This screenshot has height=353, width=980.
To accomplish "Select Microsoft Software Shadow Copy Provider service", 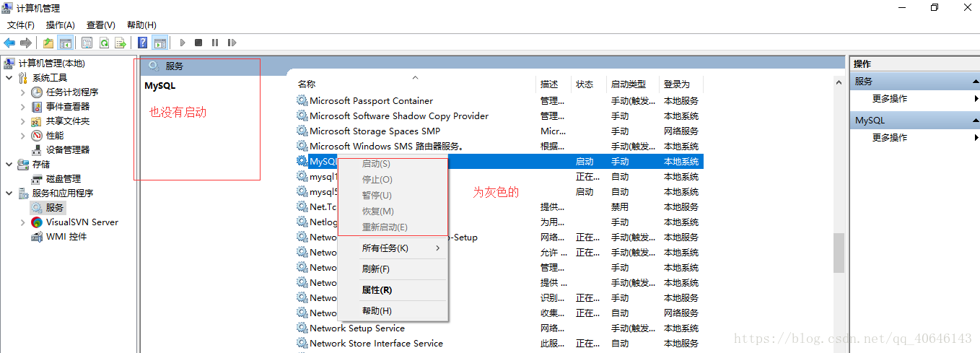I will [399, 116].
